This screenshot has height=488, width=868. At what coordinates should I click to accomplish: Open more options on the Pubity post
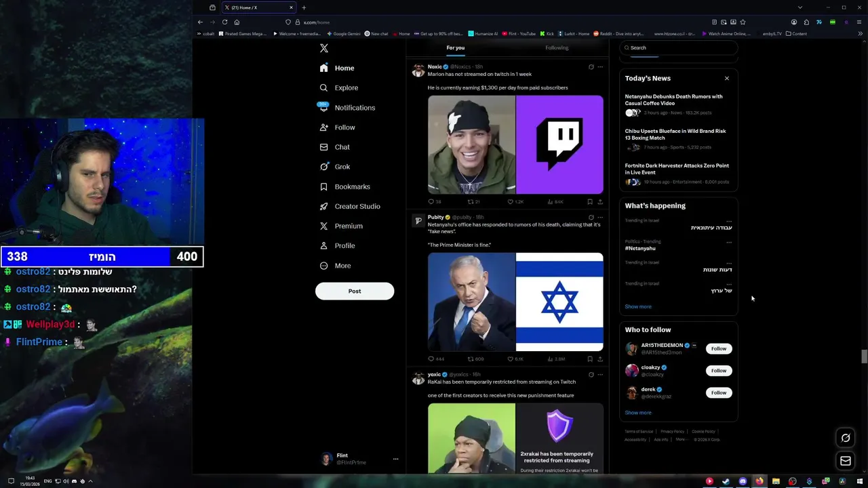coord(600,218)
